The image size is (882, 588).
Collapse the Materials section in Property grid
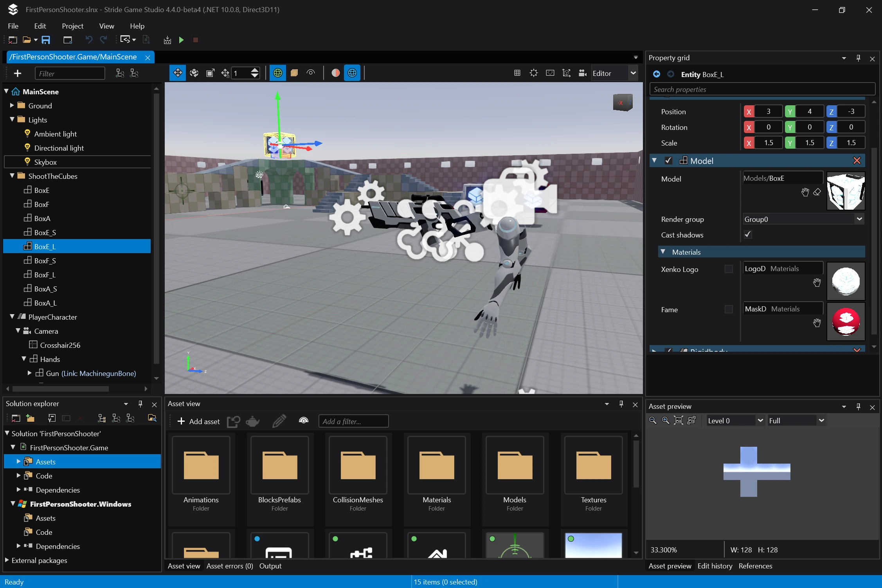tap(663, 252)
